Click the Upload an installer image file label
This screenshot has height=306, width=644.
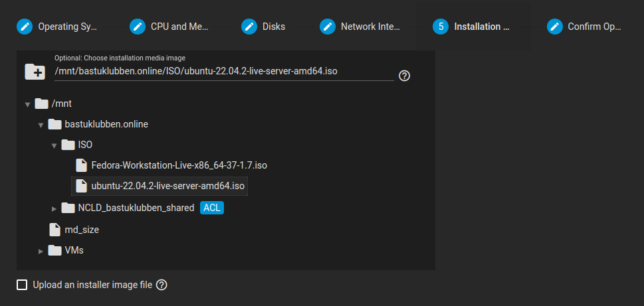(92, 285)
